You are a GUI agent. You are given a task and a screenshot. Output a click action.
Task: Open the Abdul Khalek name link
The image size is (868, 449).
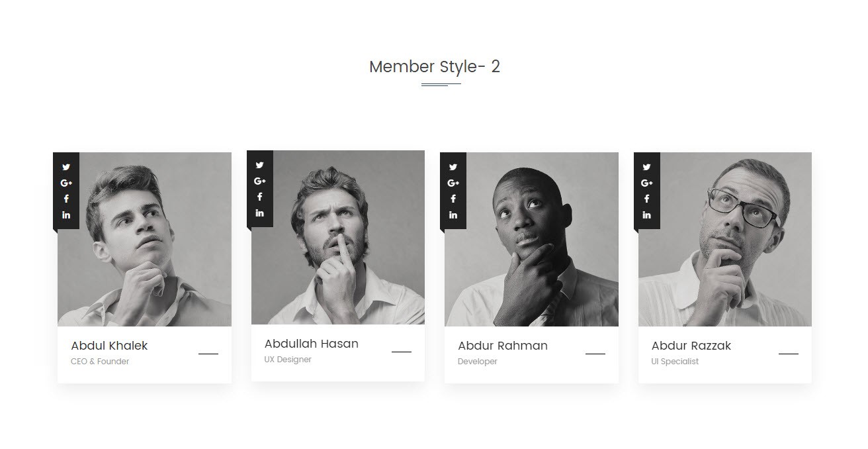[109, 346]
